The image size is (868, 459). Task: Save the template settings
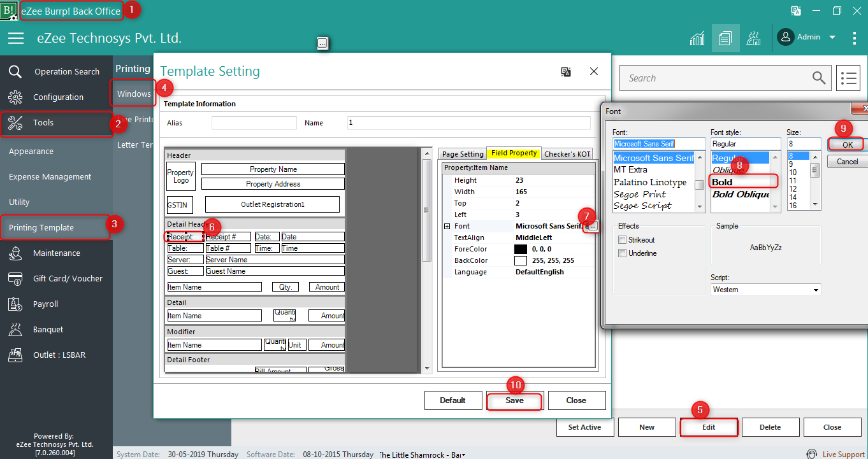point(514,400)
